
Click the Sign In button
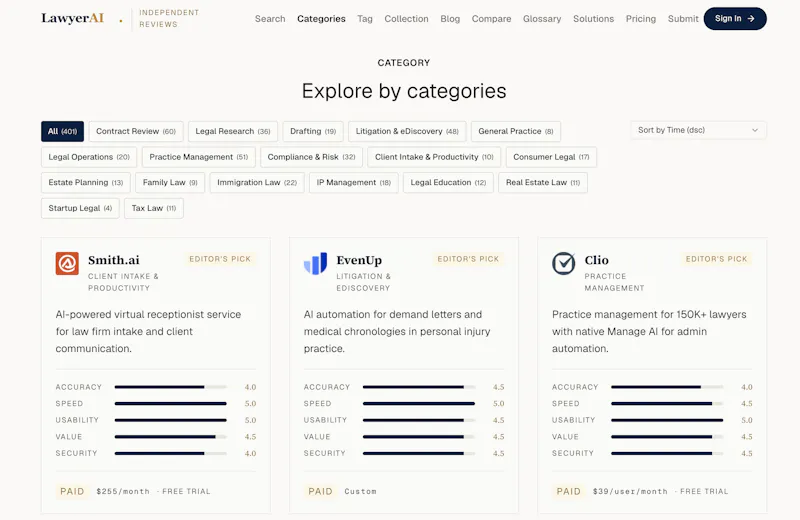(x=735, y=18)
